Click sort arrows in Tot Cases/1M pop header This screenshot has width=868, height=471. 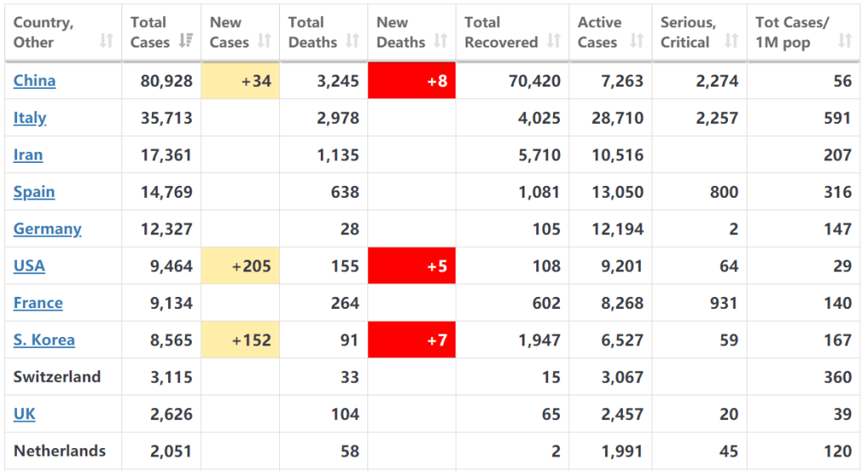[844, 42]
